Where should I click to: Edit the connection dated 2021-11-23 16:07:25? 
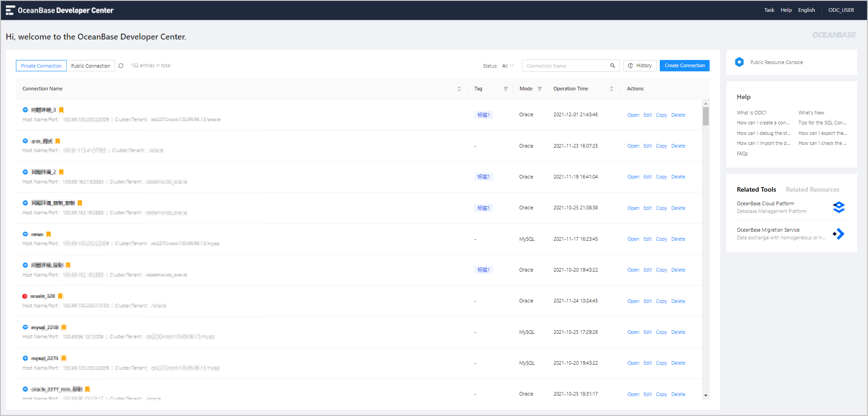(647, 146)
